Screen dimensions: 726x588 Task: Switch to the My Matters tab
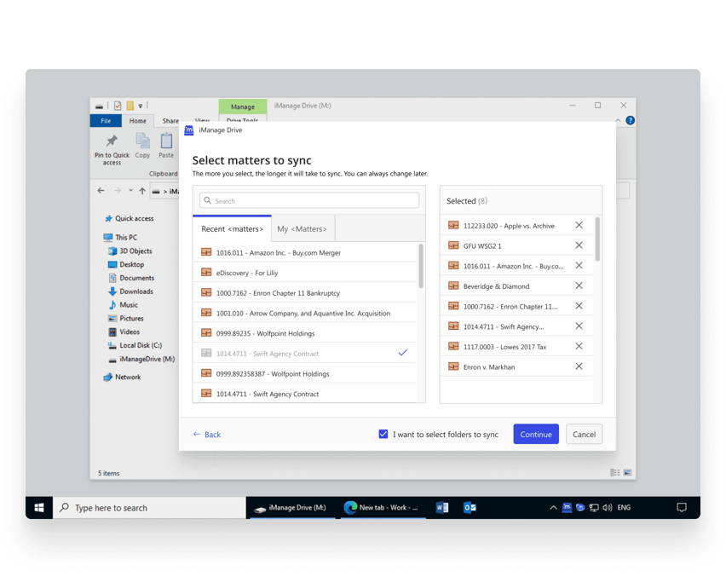coord(302,228)
